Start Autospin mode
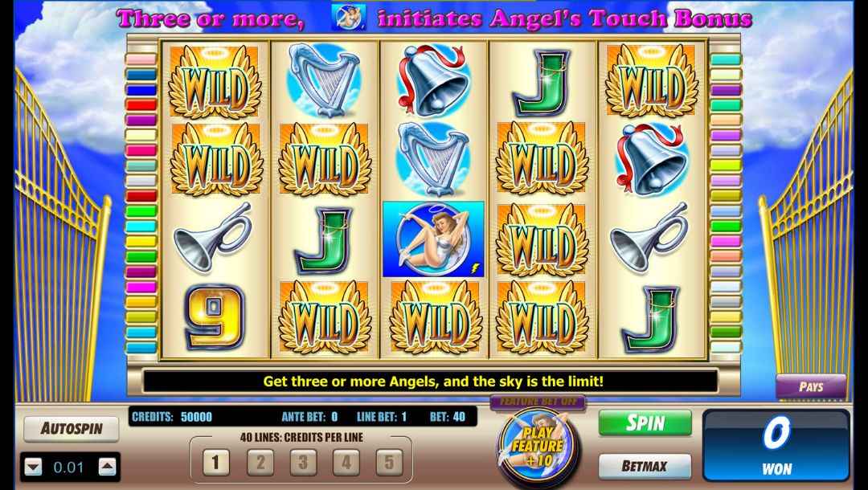868x490 pixels. (x=72, y=429)
